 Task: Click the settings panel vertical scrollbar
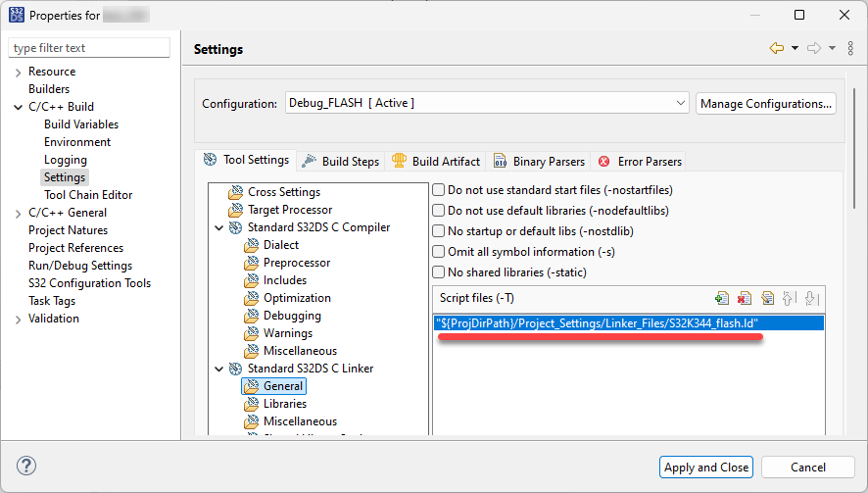click(x=854, y=148)
